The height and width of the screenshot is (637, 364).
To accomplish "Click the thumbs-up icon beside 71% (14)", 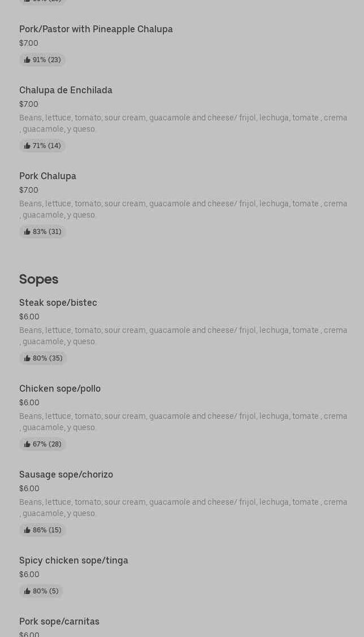I will coord(27,146).
